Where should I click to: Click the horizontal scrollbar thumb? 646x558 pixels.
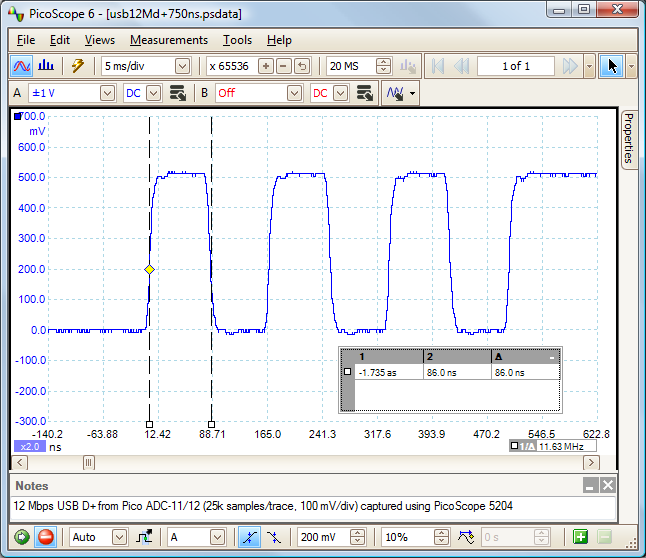(89, 463)
